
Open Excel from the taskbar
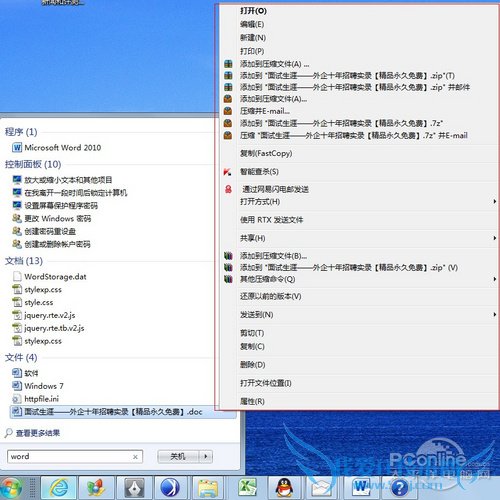click(247, 487)
